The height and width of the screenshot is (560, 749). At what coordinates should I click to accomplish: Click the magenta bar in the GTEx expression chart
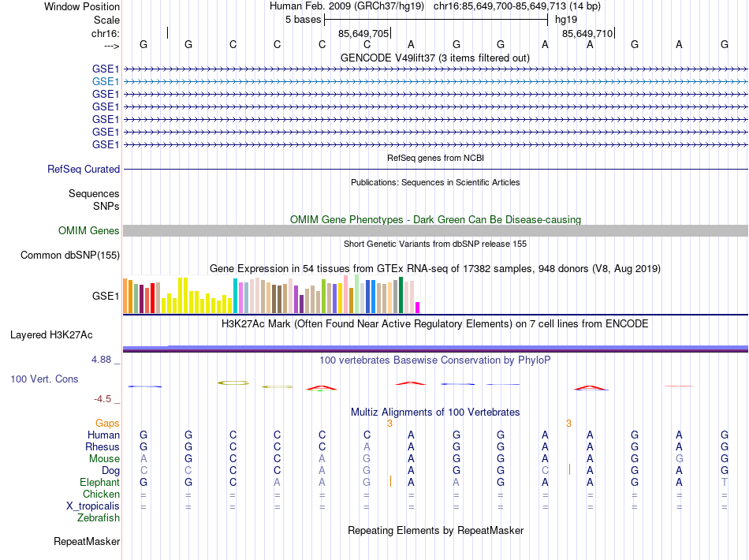pos(418,308)
